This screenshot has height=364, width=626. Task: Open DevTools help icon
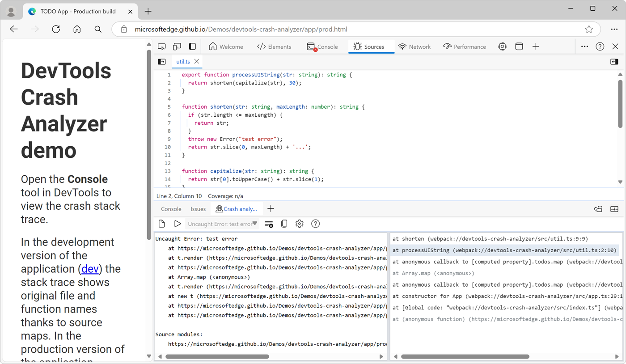click(600, 47)
